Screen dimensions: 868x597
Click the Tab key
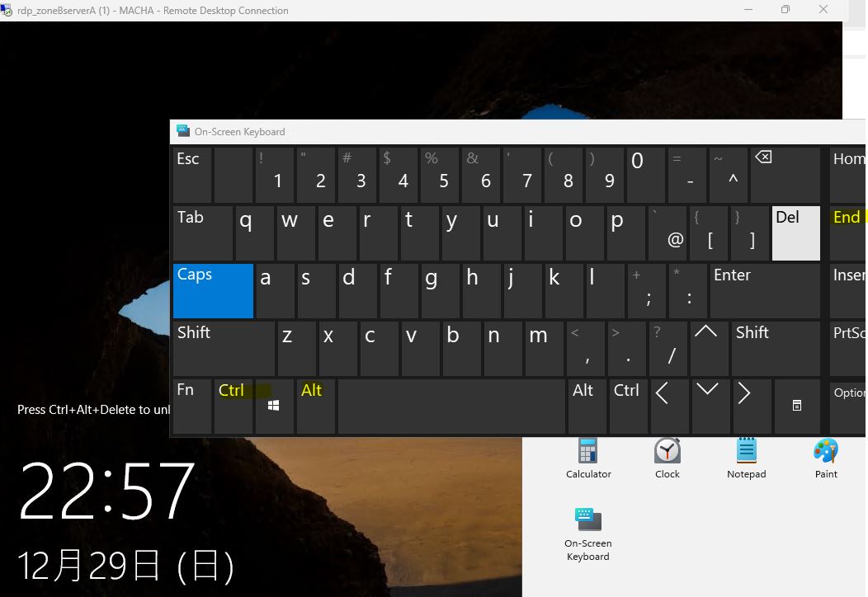[x=203, y=233]
